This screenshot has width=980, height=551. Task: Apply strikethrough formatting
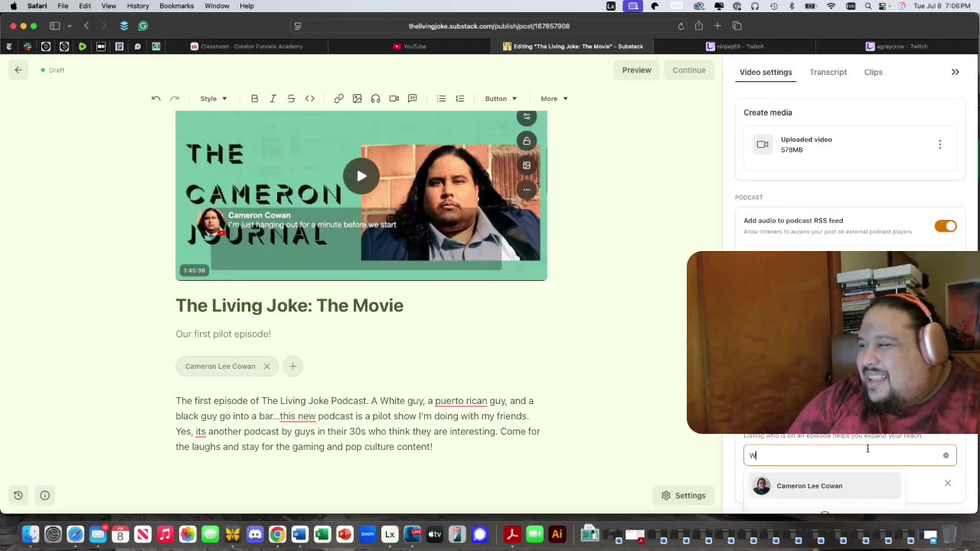pyautogui.click(x=291, y=99)
